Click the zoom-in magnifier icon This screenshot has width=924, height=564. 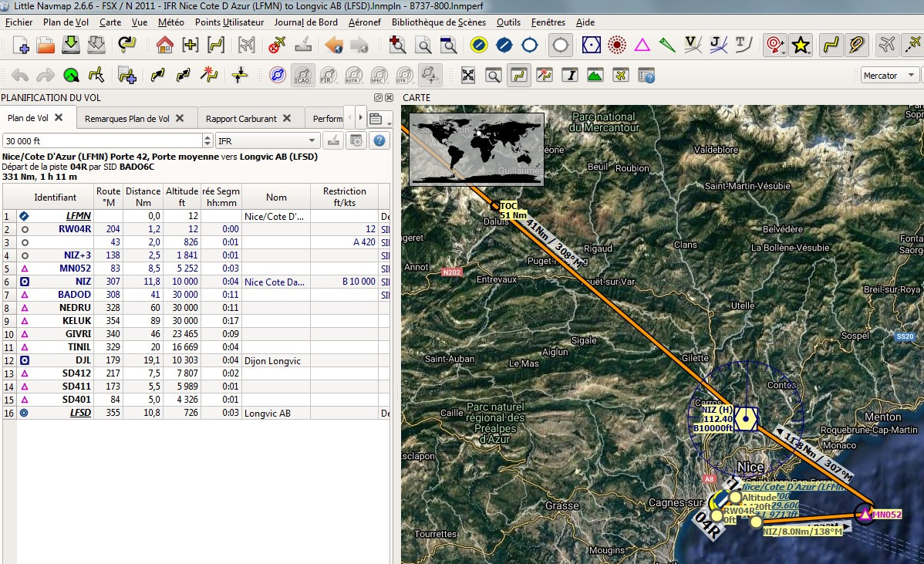coord(398,46)
